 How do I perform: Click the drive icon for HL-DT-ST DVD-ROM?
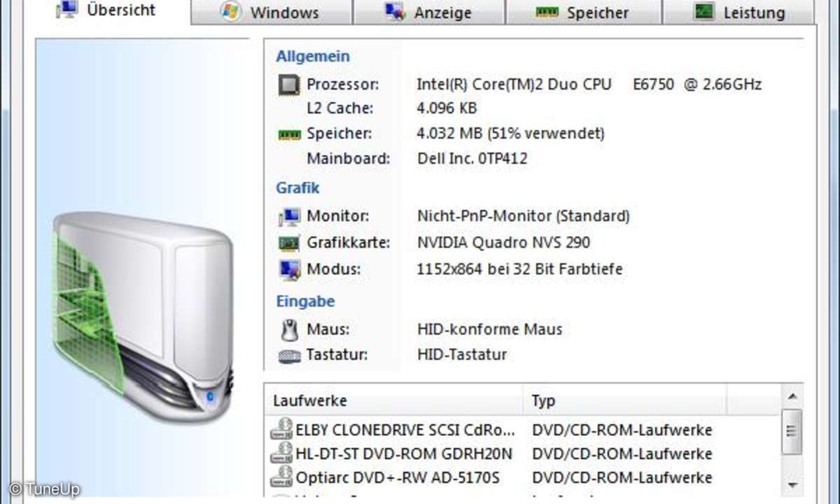click(x=281, y=453)
